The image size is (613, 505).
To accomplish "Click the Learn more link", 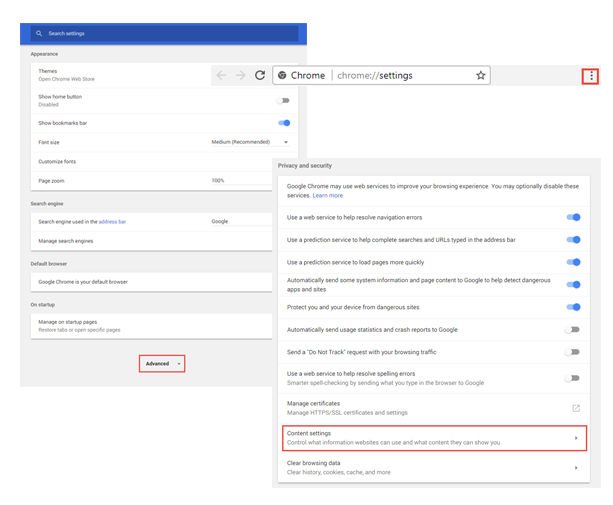I will click(x=327, y=195).
